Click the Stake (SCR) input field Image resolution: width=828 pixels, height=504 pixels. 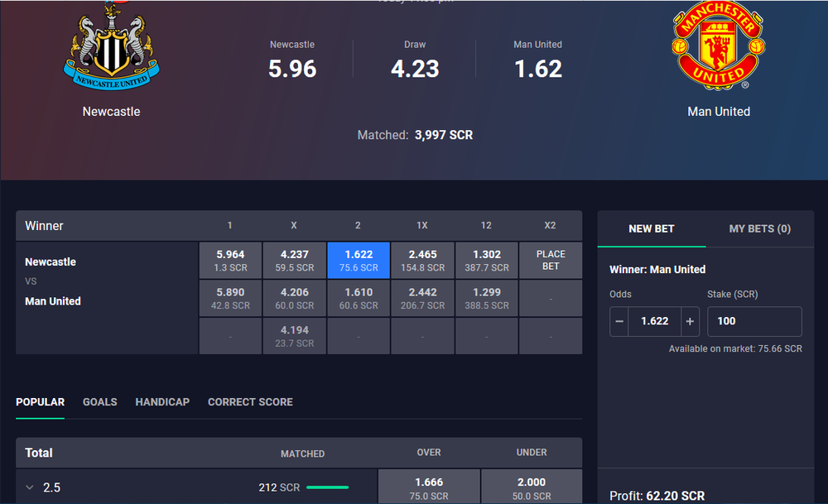tap(754, 321)
